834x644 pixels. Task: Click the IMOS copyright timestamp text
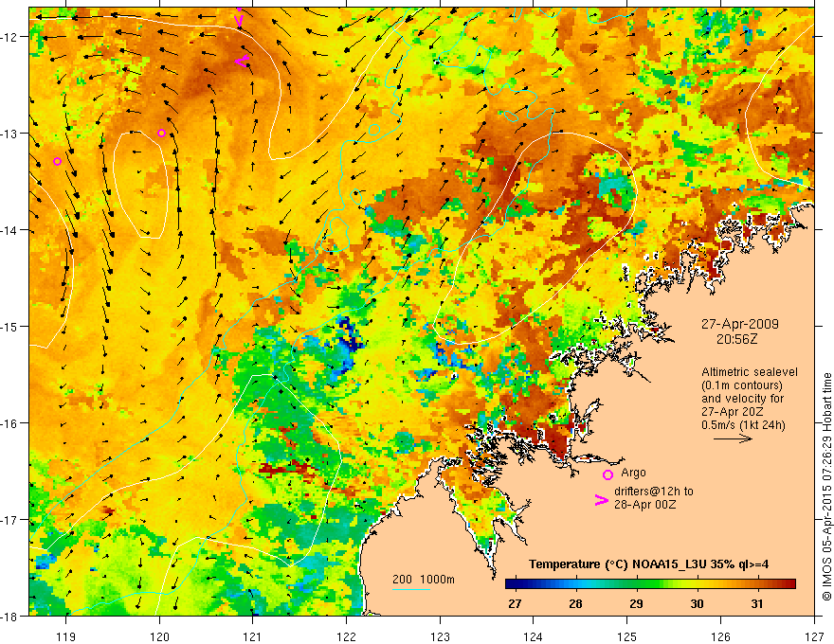tap(826, 487)
